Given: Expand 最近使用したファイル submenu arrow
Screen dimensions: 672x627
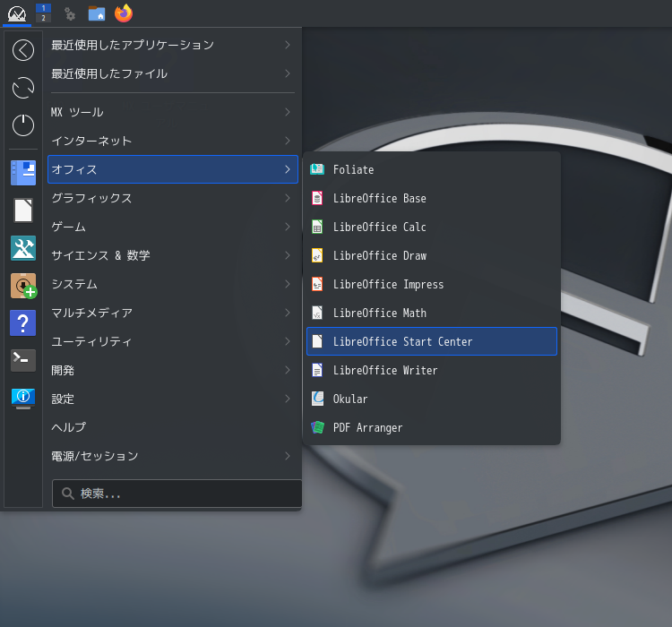Looking at the screenshot, I should coord(288,73).
